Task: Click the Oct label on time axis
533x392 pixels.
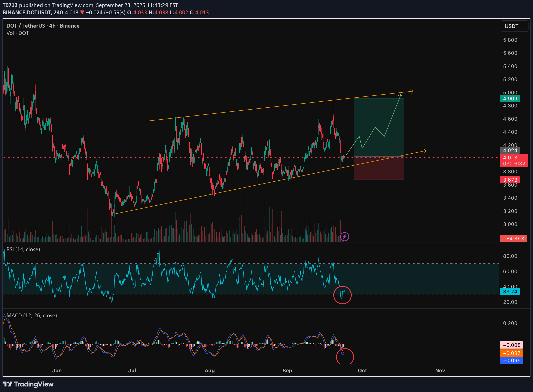Action: coord(362,370)
